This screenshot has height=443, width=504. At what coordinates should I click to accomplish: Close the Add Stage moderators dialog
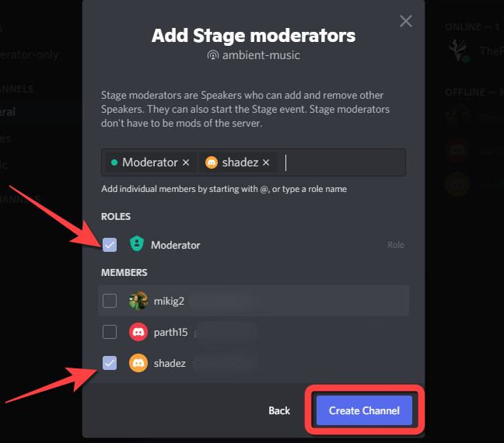coord(405,21)
